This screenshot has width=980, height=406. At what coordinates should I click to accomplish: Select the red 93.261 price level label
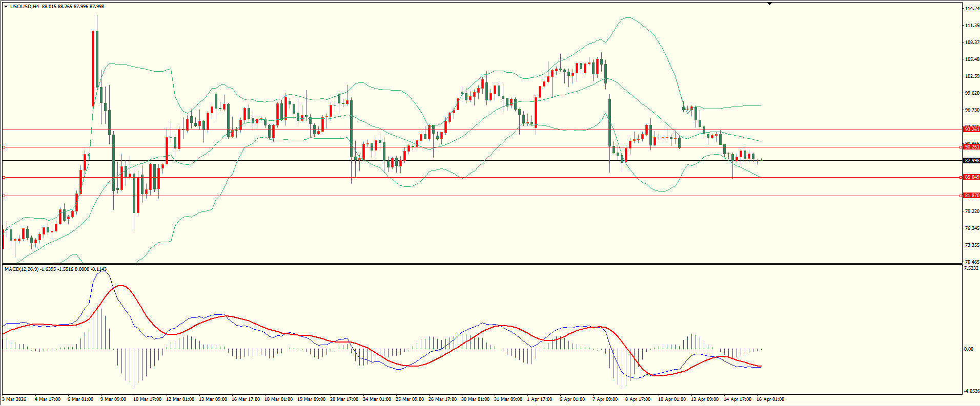[971, 130]
